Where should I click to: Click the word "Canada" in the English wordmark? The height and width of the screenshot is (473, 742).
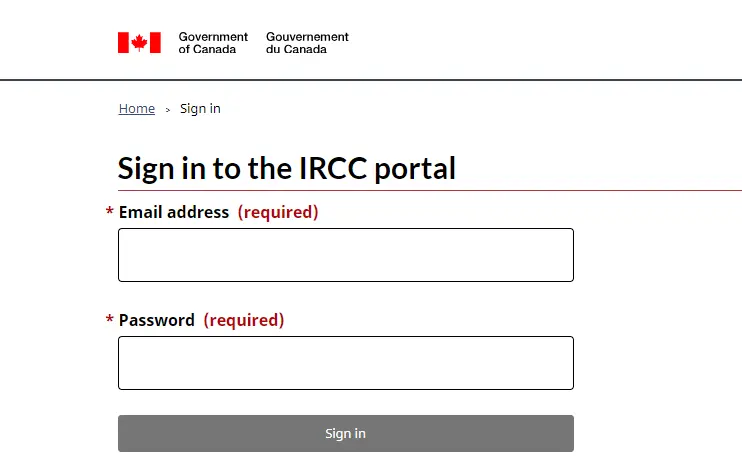[x=216, y=49]
